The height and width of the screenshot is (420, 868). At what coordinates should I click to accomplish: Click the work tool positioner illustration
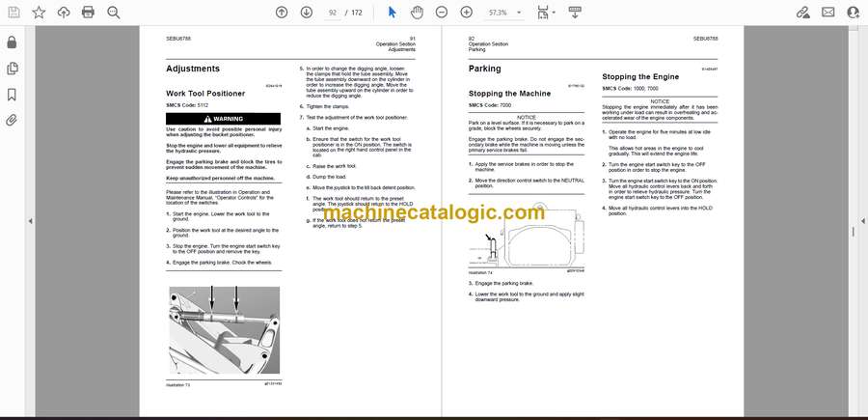click(x=224, y=330)
